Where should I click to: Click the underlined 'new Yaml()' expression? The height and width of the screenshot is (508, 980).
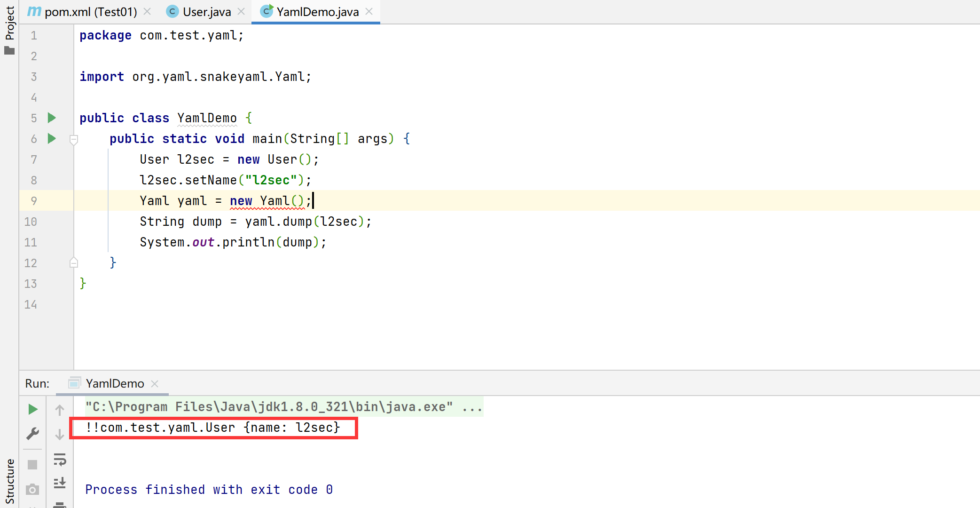pyautogui.click(x=267, y=201)
